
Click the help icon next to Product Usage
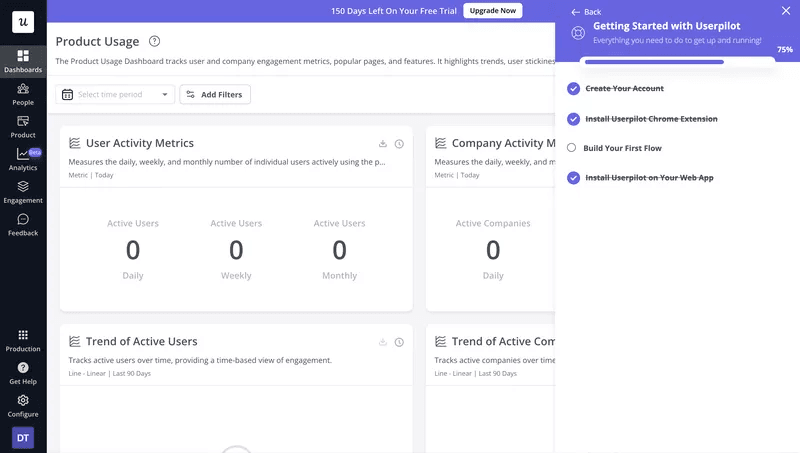point(154,41)
